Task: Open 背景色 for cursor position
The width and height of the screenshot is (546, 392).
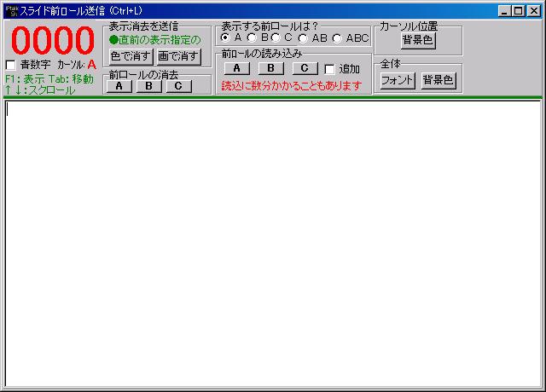Action: click(x=418, y=40)
